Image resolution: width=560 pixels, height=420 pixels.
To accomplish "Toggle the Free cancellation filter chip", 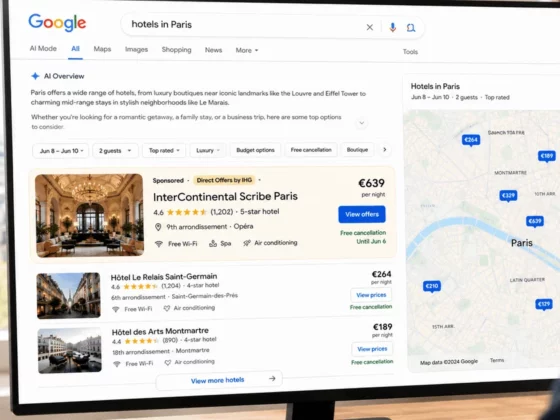I will click(311, 150).
